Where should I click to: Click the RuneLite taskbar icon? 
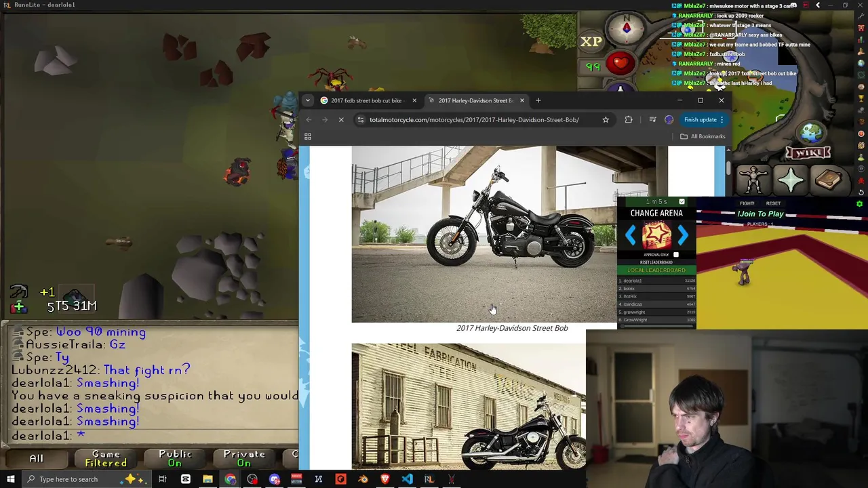[429, 479]
